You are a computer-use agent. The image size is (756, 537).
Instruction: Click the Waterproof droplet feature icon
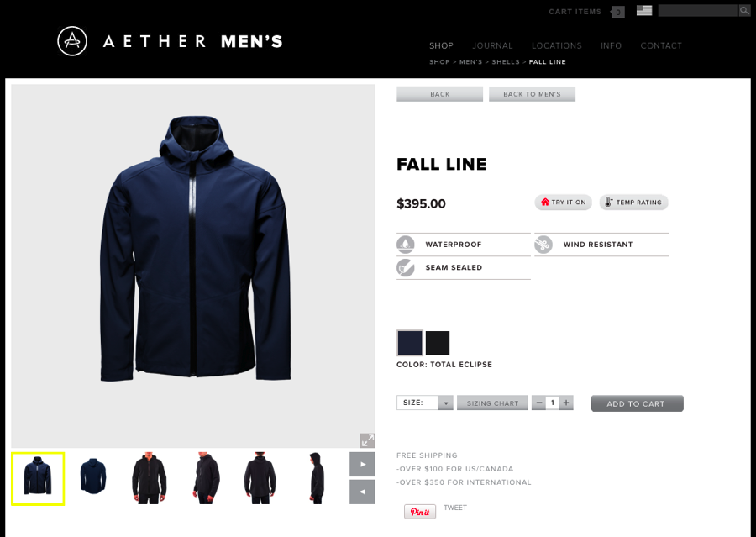[x=406, y=245]
